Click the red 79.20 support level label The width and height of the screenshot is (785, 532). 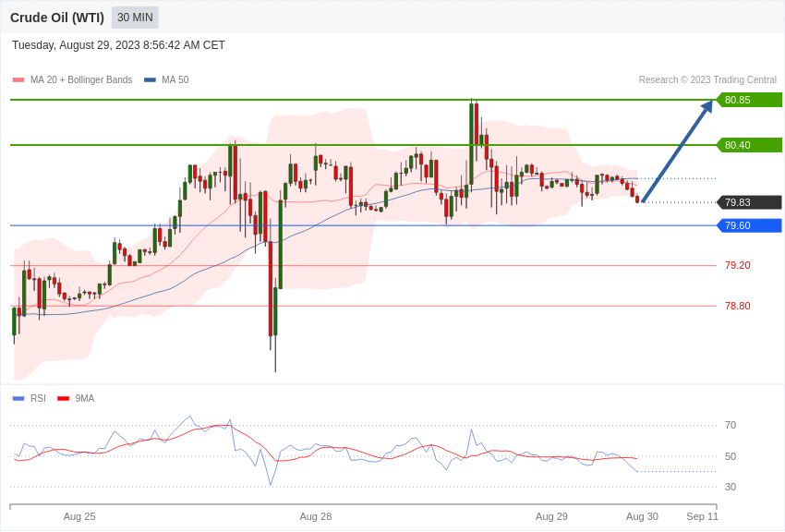click(738, 265)
